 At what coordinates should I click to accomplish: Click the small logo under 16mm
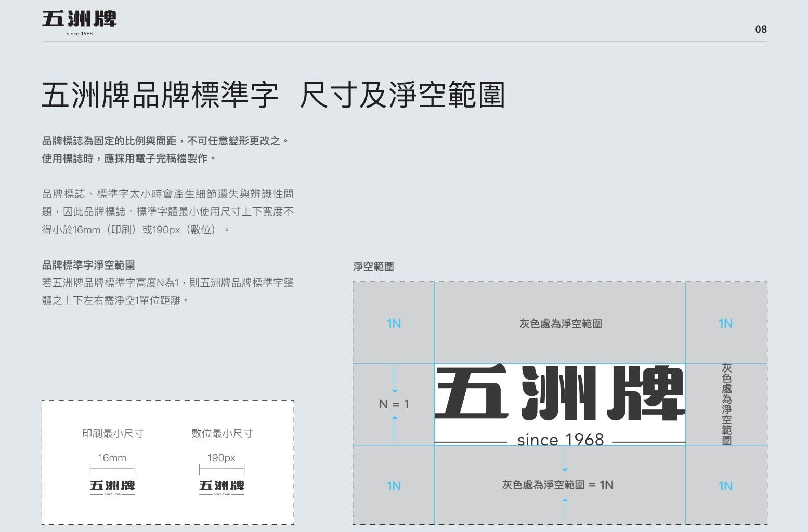[x=112, y=487]
